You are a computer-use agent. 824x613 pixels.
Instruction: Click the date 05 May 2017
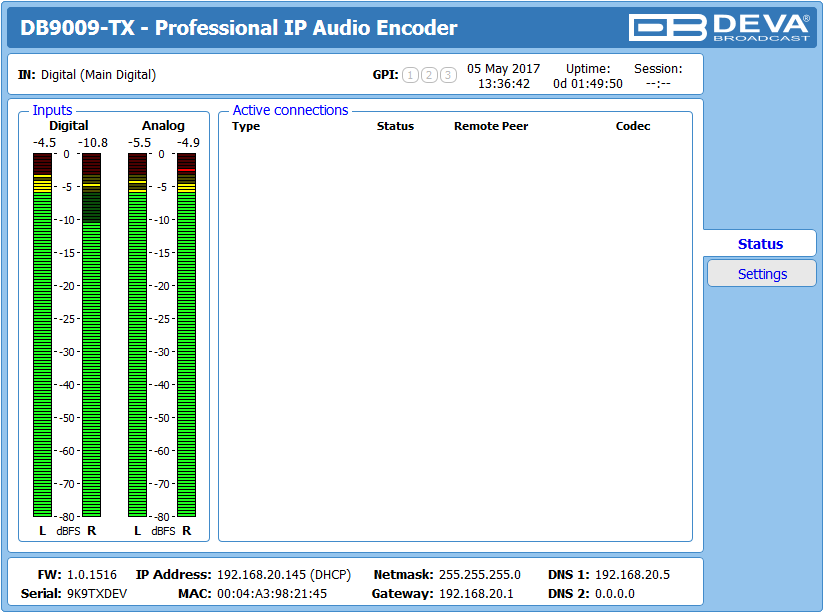[503, 68]
